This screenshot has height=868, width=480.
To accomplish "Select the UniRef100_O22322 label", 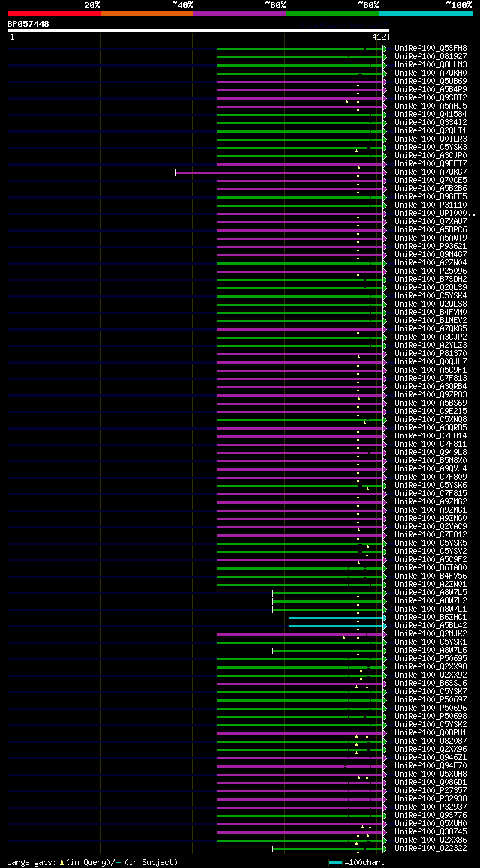I will pos(430,849).
